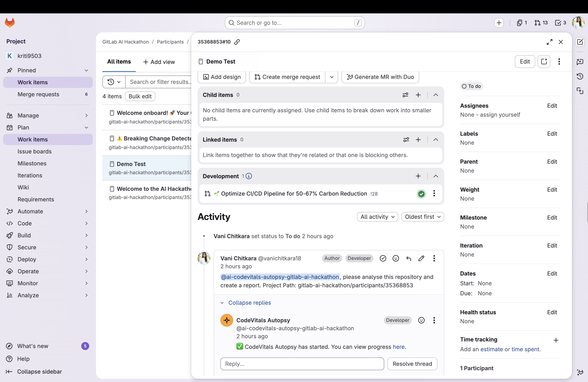The image size is (588, 382).
Task: Click the assign yourself link
Action: point(500,115)
